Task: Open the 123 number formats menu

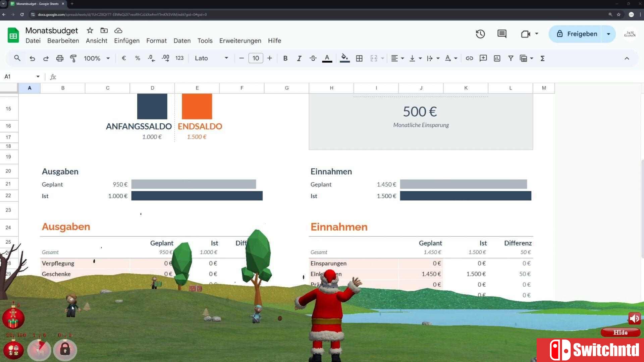Action: (x=179, y=58)
